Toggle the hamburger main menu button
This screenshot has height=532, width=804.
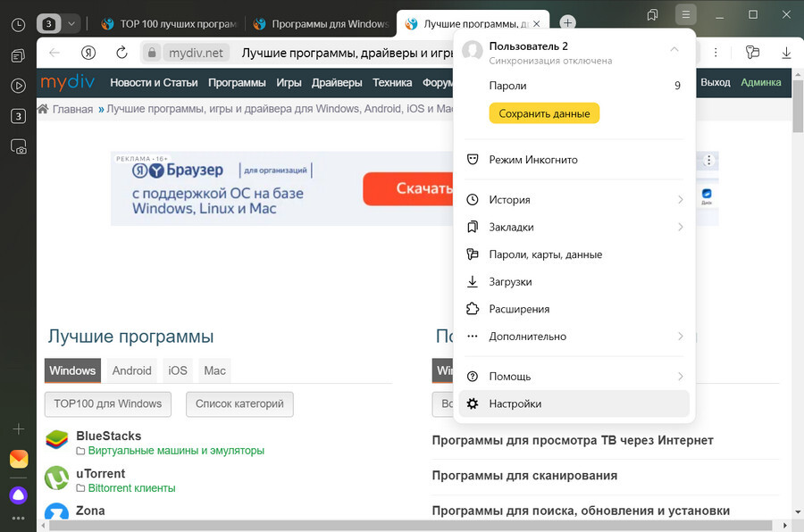click(685, 15)
